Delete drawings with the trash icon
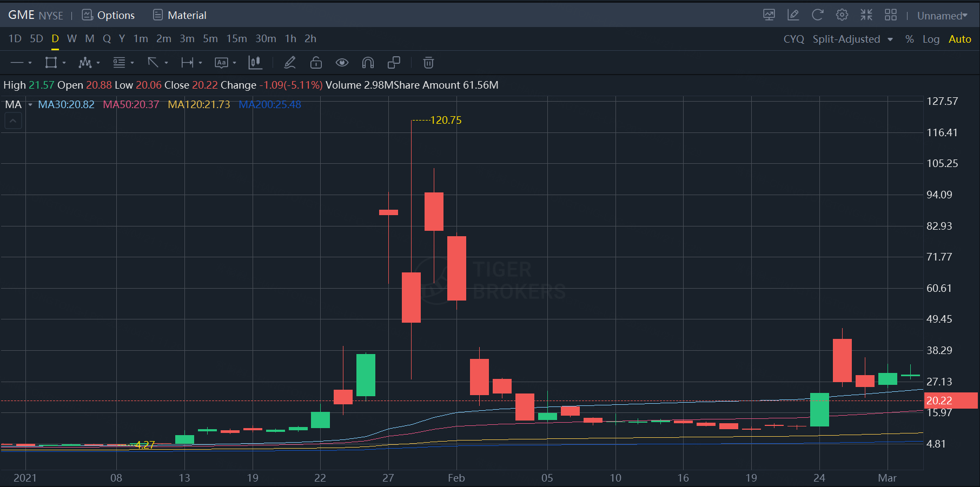Viewport: 980px width, 487px height. click(428, 63)
